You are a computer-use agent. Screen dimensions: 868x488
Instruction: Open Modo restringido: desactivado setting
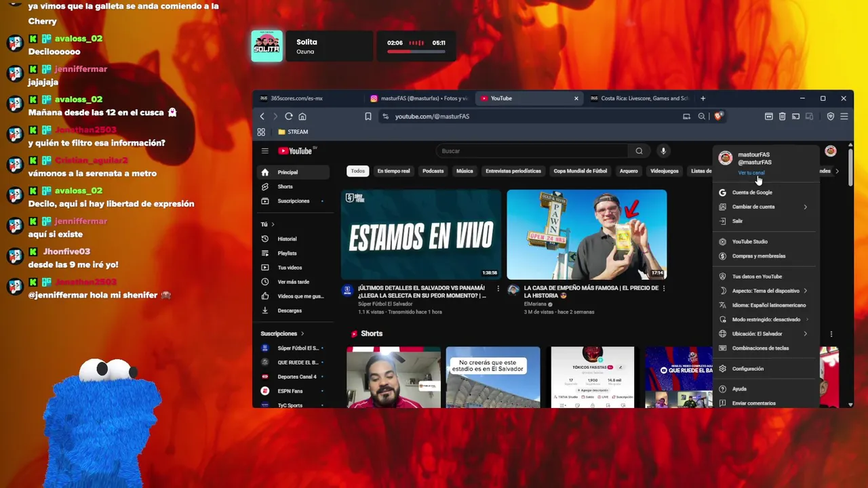765,319
